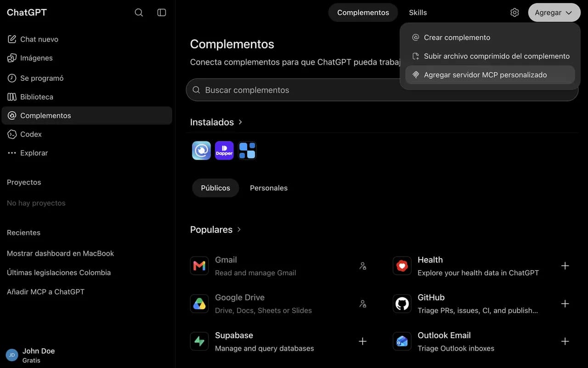Screen dimensions: 588x368
Task: Select Complementos in the sidebar
Action: (87, 116)
